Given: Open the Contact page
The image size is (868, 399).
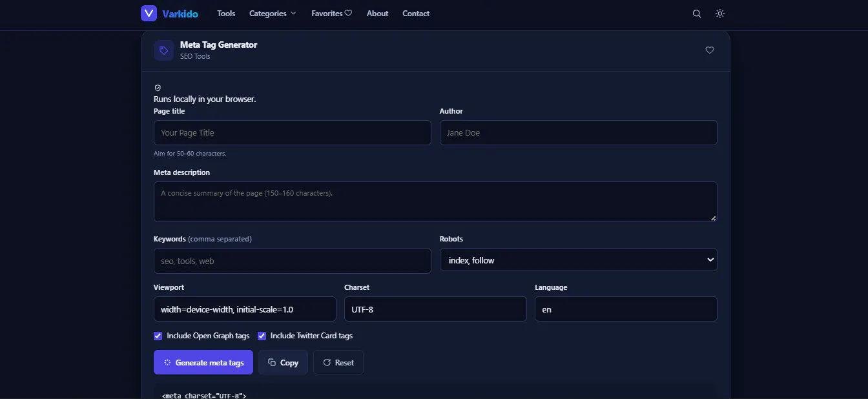Looking at the screenshot, I should (416, 14).
